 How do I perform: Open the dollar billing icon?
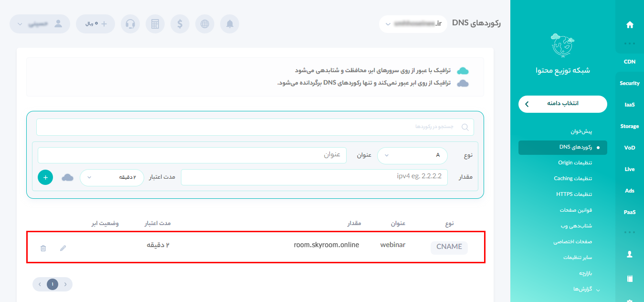(180, 24)
